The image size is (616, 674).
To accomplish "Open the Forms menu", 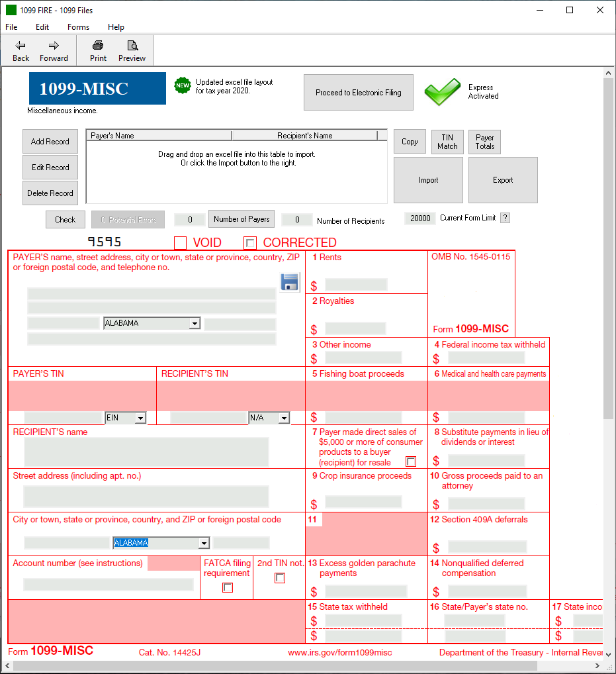I will (x=78, y=27).
